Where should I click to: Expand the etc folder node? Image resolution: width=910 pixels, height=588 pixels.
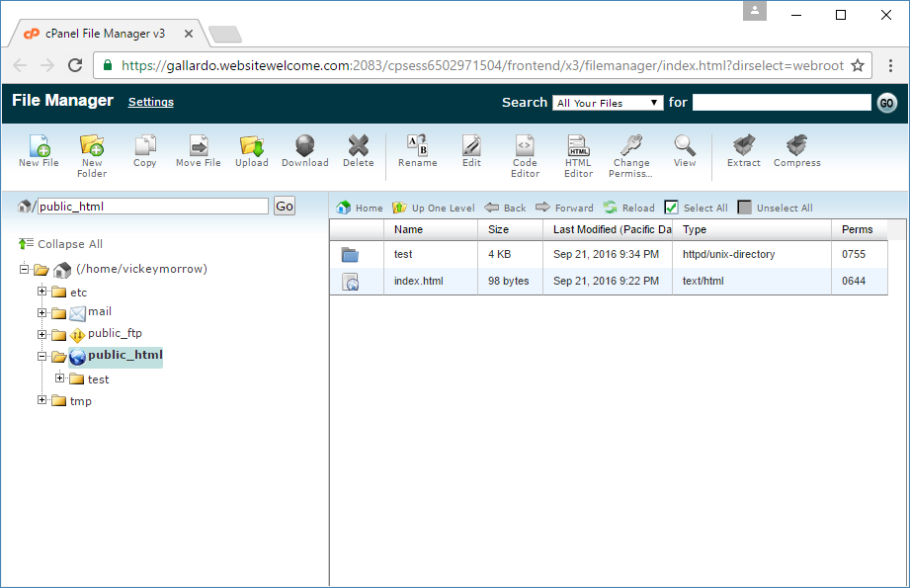pos(41,291)
